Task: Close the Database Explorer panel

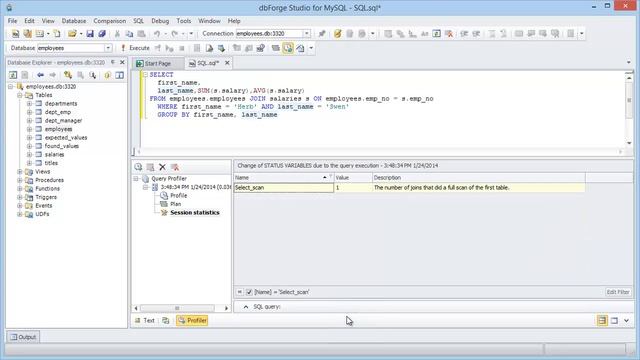Action: 122,62
